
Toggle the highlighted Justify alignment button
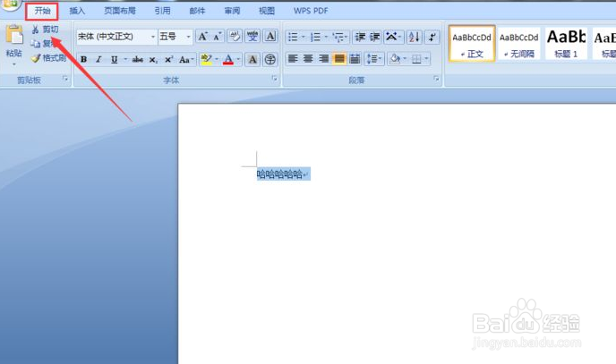339,59
